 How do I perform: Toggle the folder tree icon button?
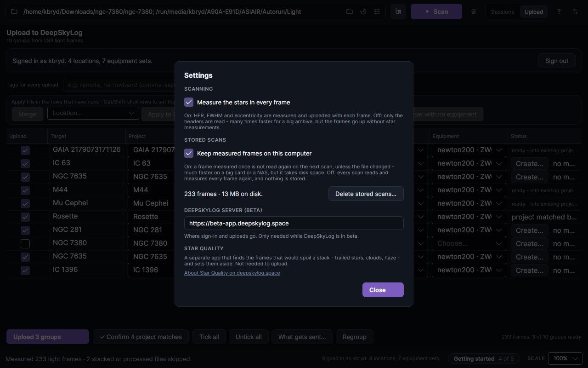pos(398,11)
